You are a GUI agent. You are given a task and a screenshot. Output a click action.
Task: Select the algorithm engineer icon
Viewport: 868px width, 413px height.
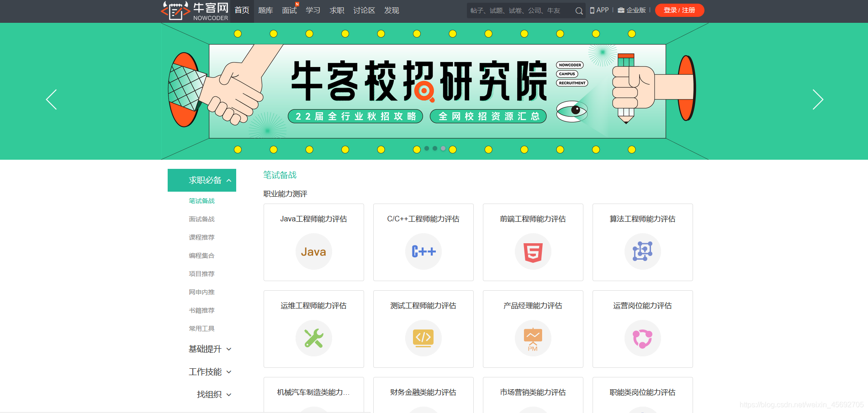642,251
